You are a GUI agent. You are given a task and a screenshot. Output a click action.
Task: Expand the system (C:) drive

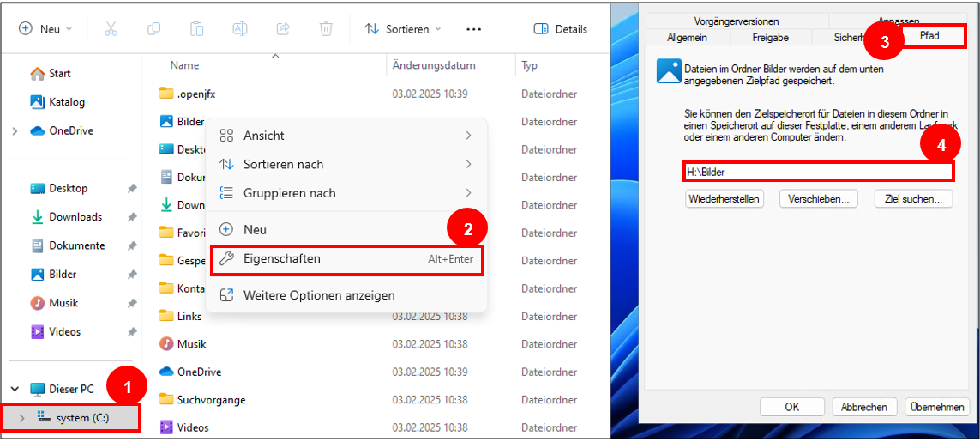tap(22, 418)
